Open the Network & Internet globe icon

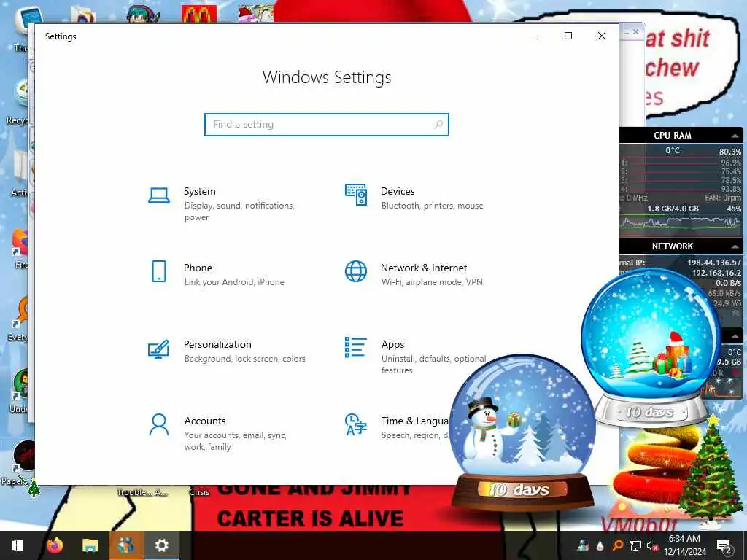[x=356, y=271]
